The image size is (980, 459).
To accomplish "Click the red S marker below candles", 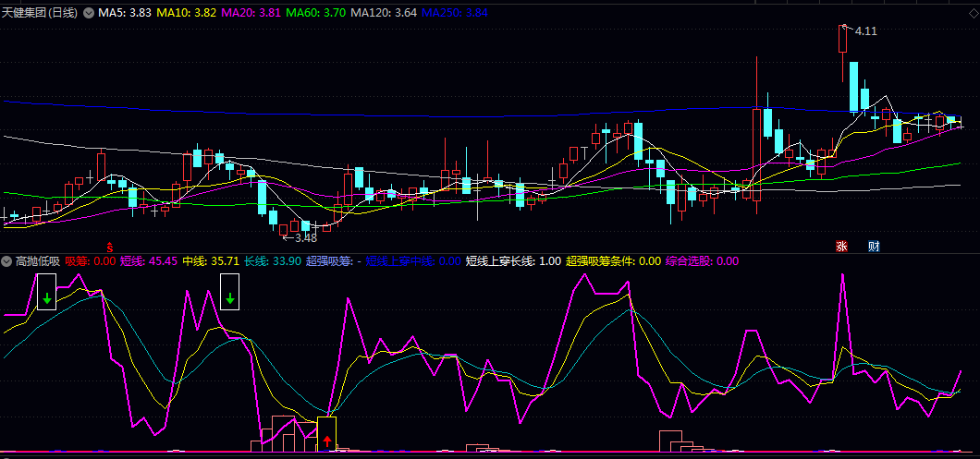I will [109, 246].
